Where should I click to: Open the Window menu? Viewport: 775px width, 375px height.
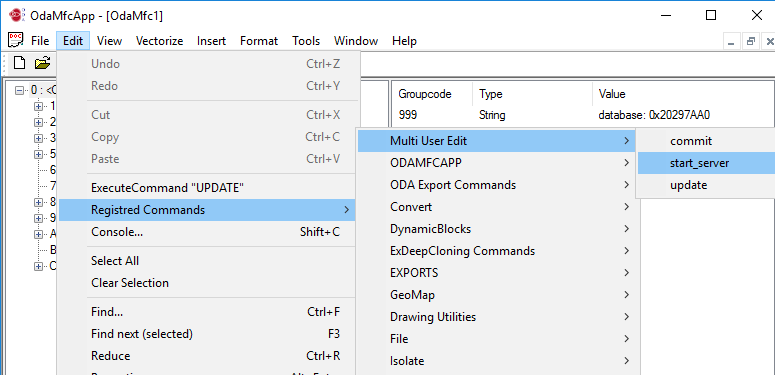(x=356, y=41)
